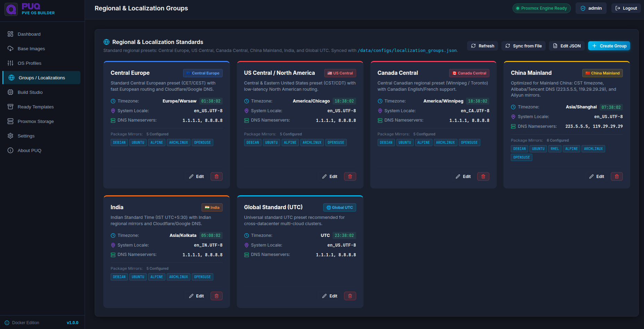Click the Base Images sidebar icon
Viewport: 644px width, 329px height.
coord(10,48)
